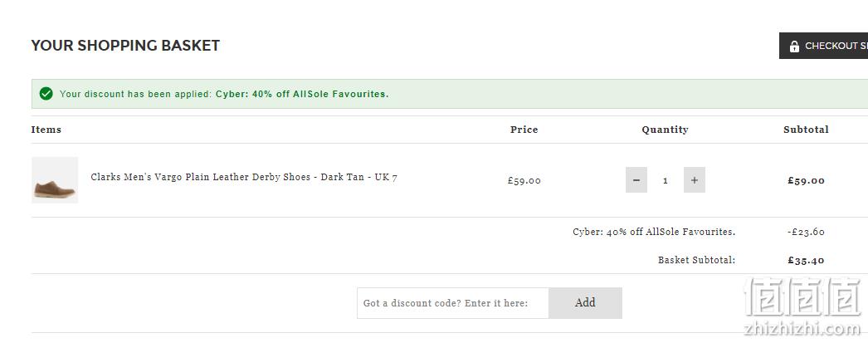Decrease quantity with the minus button
Image resolution: width=868 pixels, height=343 pixels.
[x=636, y=180]
